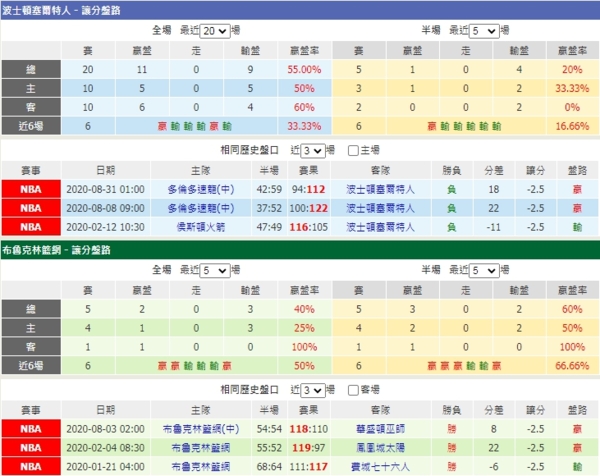Click the date 2020-08-03 02:00

pyautogui.click(x=106, y=429)
